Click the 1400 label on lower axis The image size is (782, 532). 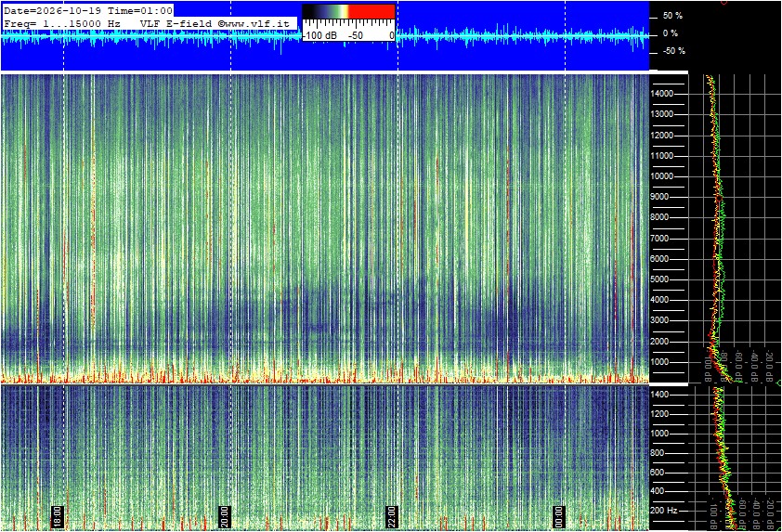pos(659,395)
